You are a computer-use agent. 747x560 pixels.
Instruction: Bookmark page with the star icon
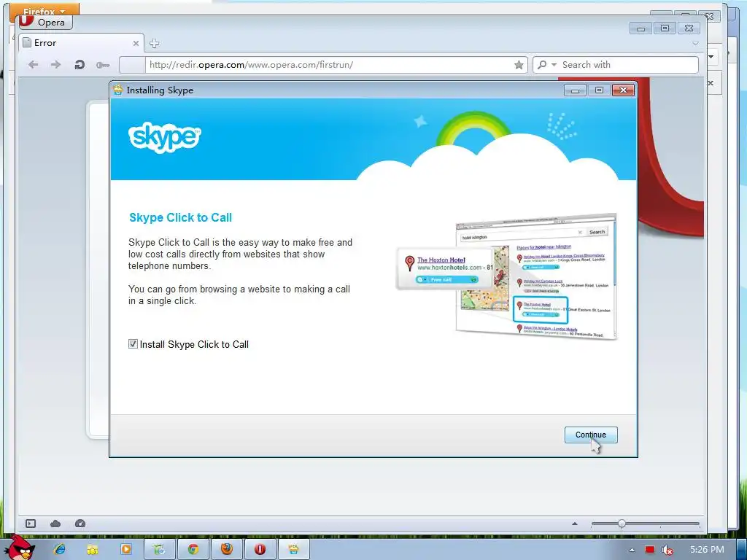(x=519, y=65)
